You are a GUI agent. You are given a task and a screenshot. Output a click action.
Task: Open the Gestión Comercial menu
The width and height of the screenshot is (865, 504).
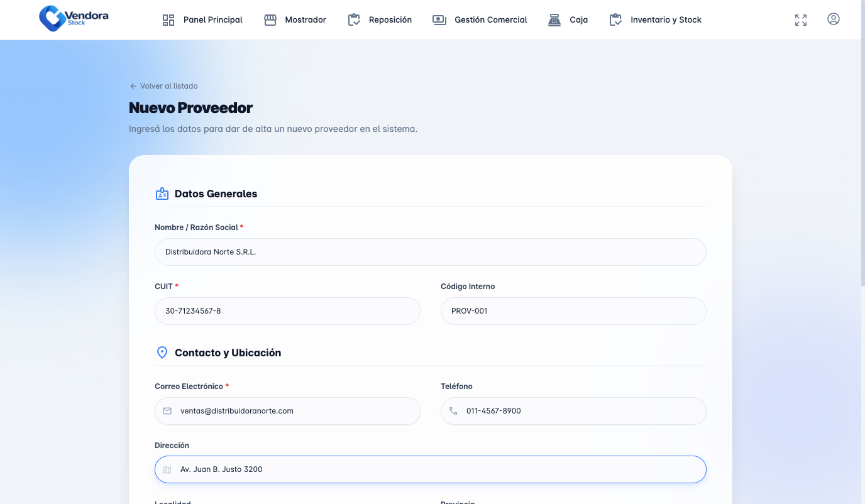[480, 20]
